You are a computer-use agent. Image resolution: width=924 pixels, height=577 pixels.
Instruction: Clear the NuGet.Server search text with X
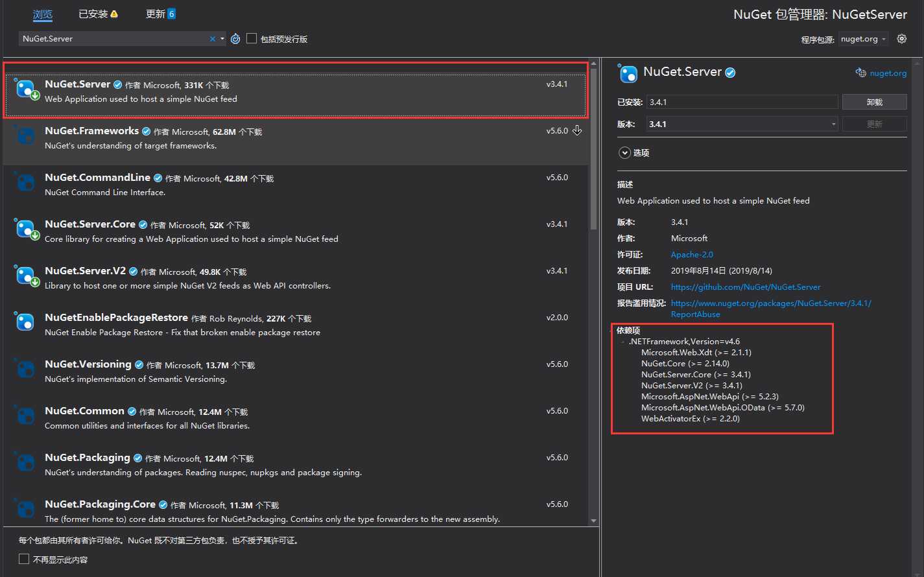(212, 39)
